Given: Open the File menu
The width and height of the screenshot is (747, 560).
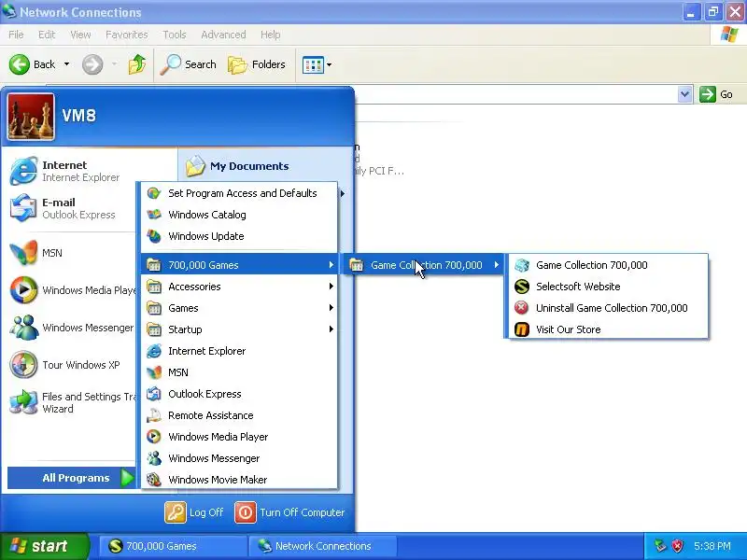Looking at the screenshot, I should tap(16, 35).
